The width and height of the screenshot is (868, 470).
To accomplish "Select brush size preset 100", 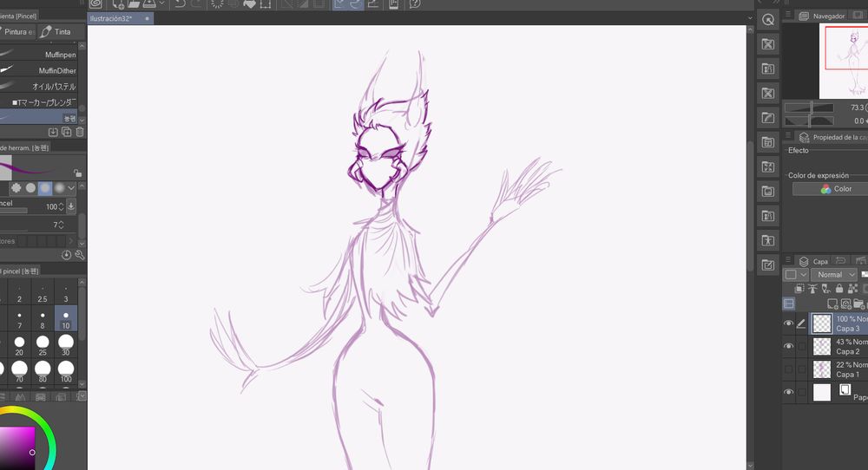I will click(x=66, y=372).
